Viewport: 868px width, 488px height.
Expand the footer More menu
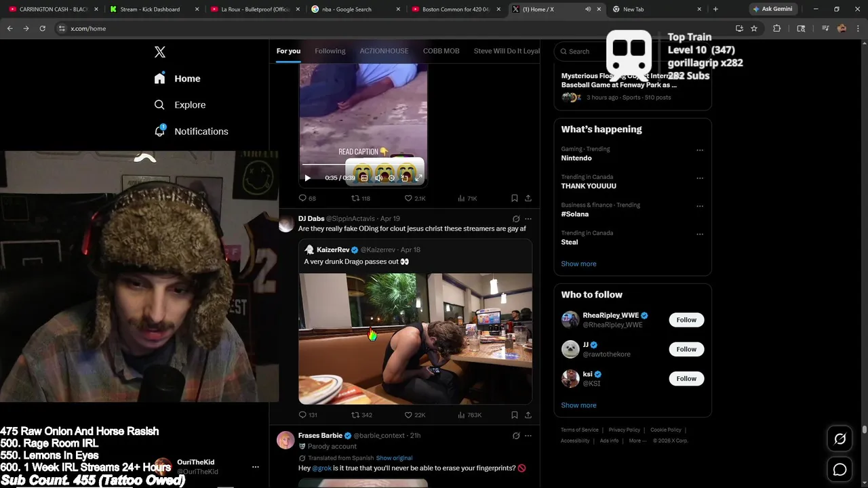[x=637, y=441]
